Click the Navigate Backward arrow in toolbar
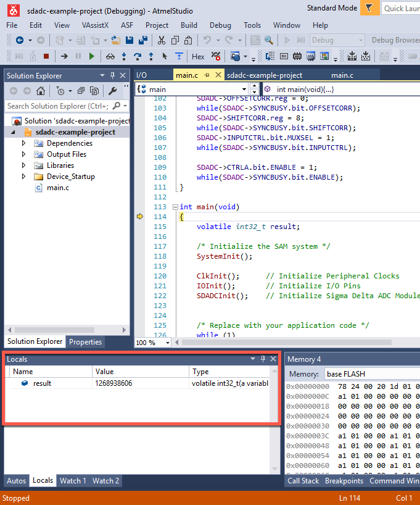The height and width of the screenshot is (505, 420). (20, 40)
